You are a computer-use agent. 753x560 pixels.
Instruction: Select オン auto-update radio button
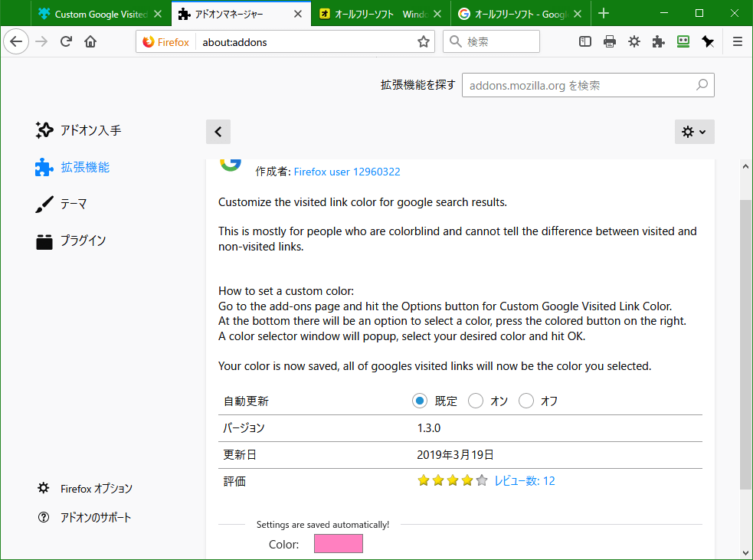pos(476,401)
